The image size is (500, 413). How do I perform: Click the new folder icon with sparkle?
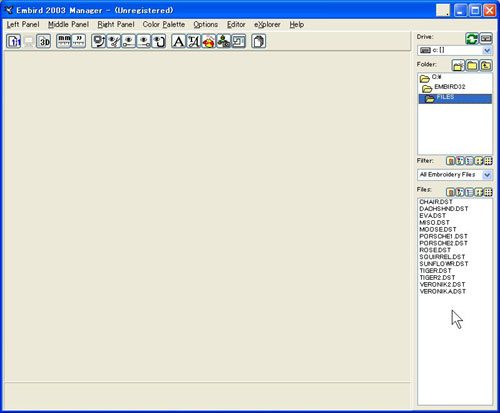tap(458, 65)
